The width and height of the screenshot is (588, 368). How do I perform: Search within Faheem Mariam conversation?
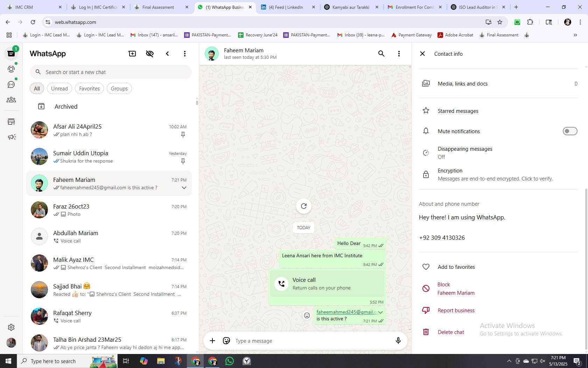[x=381, y=54]
